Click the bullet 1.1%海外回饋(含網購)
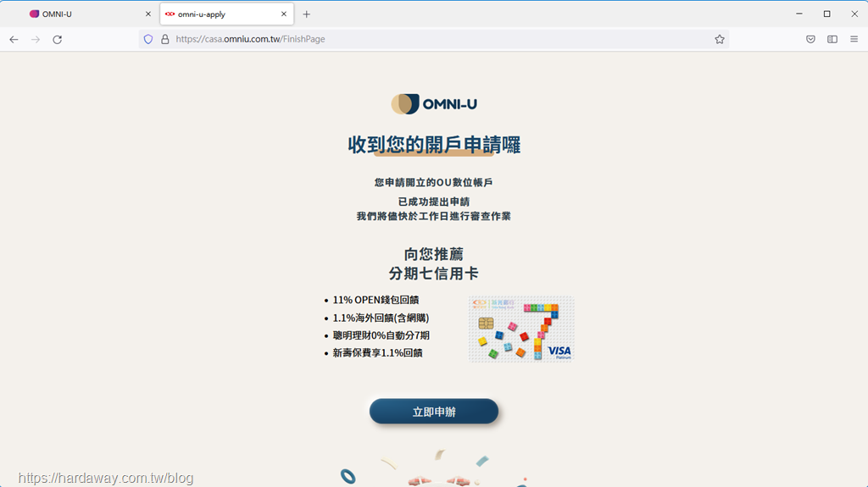868x487 pixels. point(381,318)
